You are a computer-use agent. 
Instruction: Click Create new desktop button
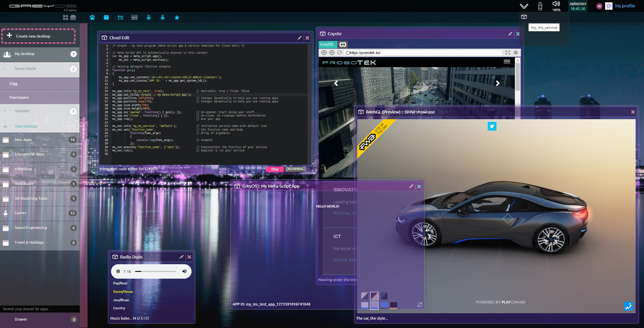38,36
